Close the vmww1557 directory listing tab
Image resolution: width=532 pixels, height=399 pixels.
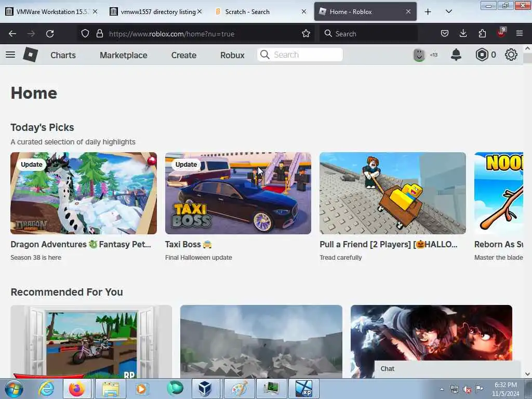tap(199, 12)
